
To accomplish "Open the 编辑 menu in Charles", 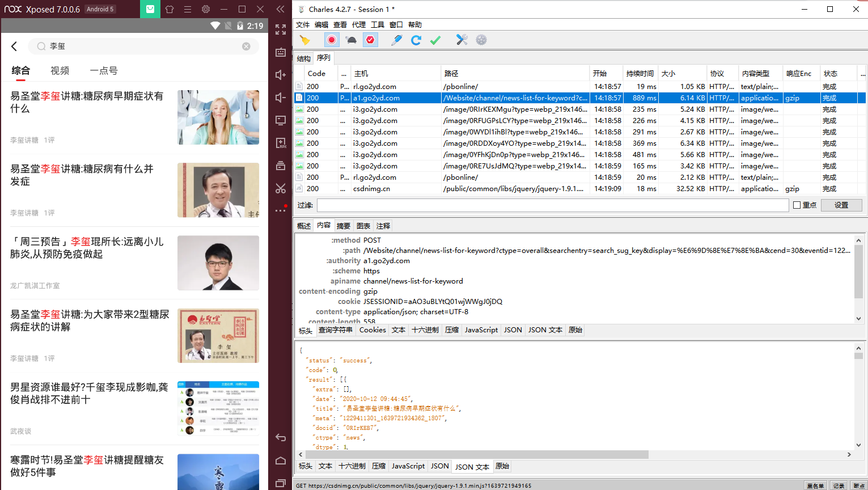I will [321, 24].
